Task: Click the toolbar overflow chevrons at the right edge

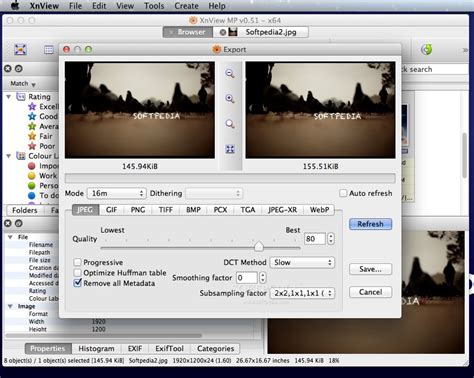Action: point(465,50)
